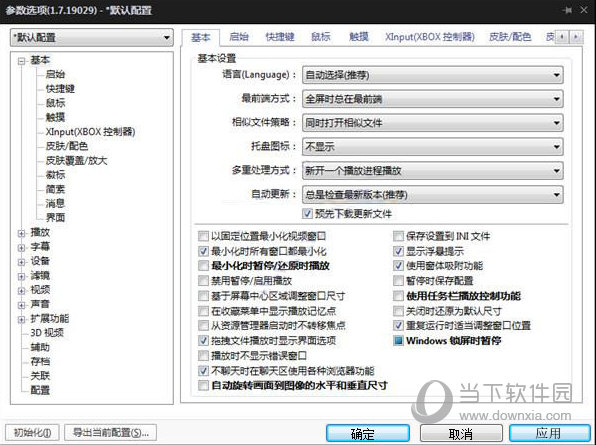Select 3D 视频 tree item
The width and height of the screenshot is (596, 445).
coord(47,333)
